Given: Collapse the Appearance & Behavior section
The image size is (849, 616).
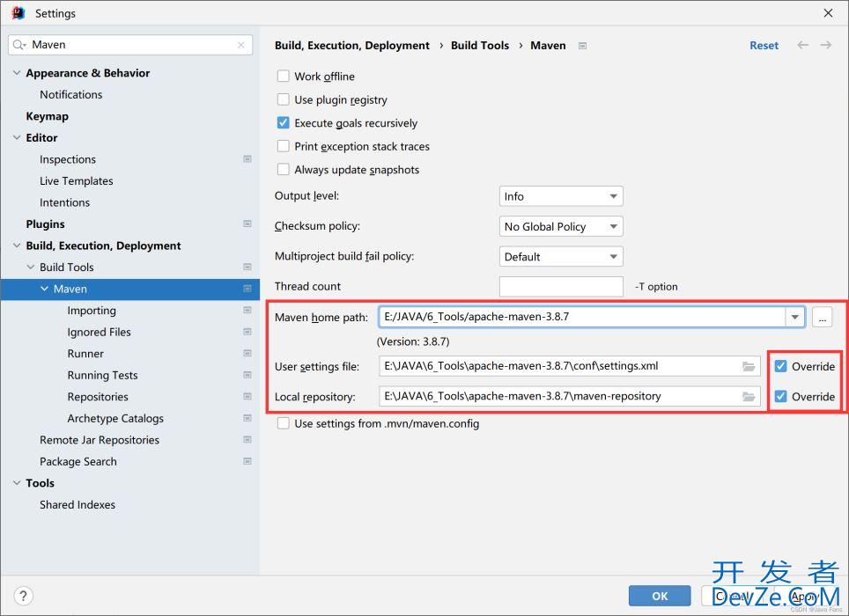Looking at the screenshot, I should (x=17, y=73).
